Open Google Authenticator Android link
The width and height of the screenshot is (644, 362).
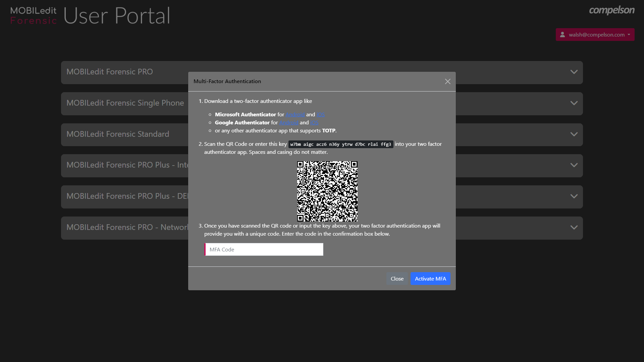(x=289, y=123)
